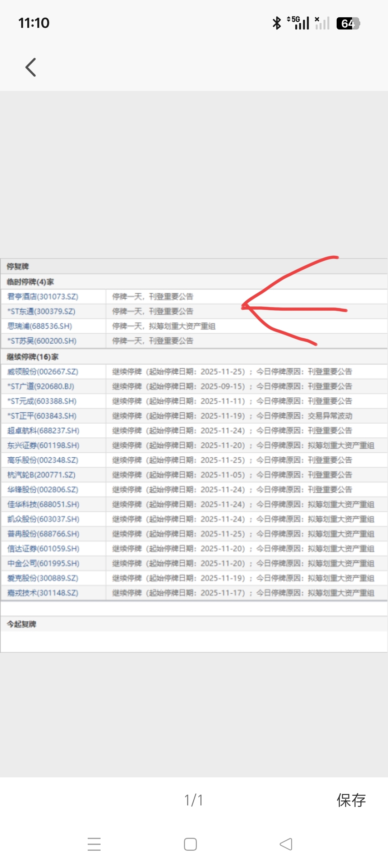This screenshot has width=388, height=868.
Task: Open stock *ST广道(920680.BJ)
Action: 41,387
